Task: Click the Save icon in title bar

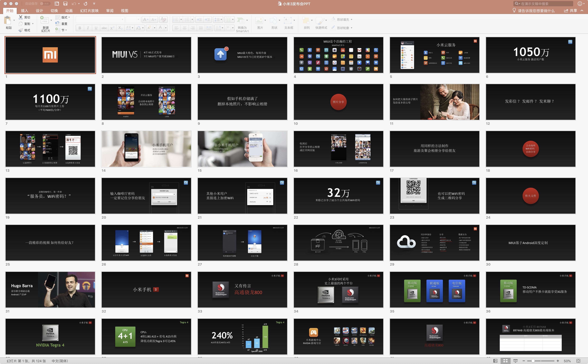Action: (65, 4)
